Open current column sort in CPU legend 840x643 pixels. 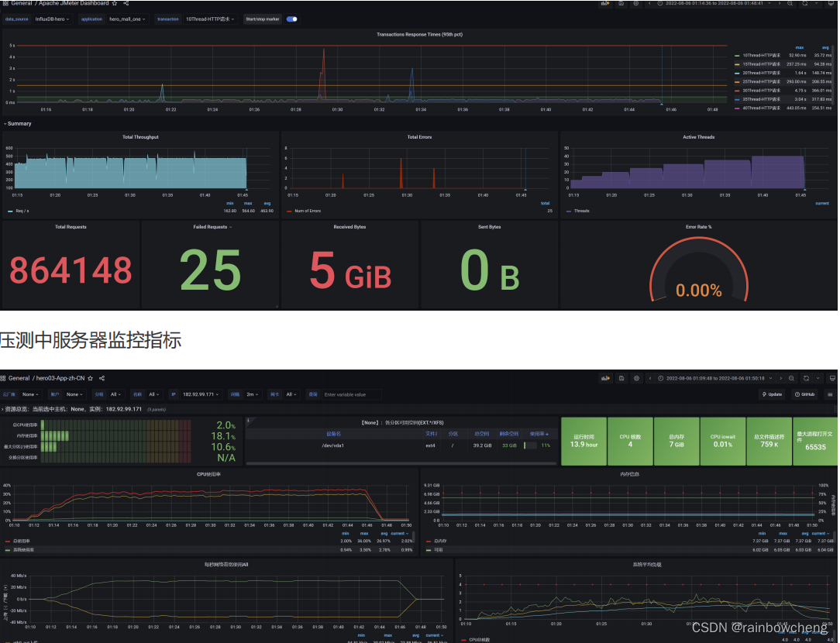400,533
